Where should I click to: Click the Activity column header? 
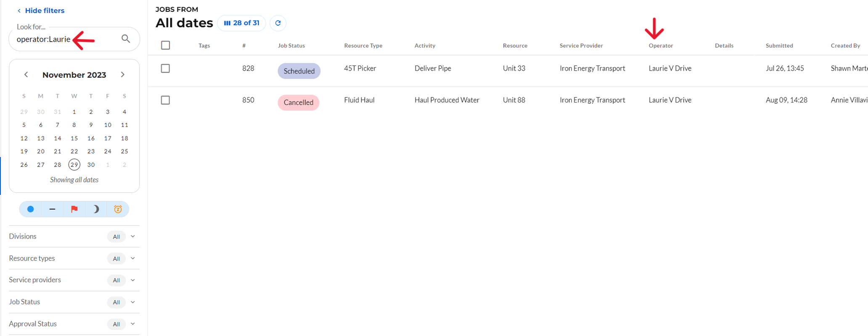click(425, 46)
